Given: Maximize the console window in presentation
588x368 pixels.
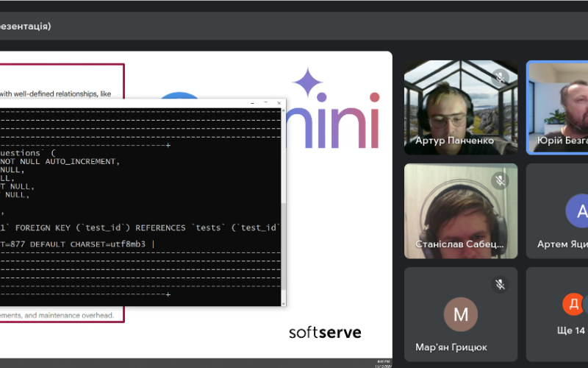Looking at the screenshot, I should click(x=265, y=103).
